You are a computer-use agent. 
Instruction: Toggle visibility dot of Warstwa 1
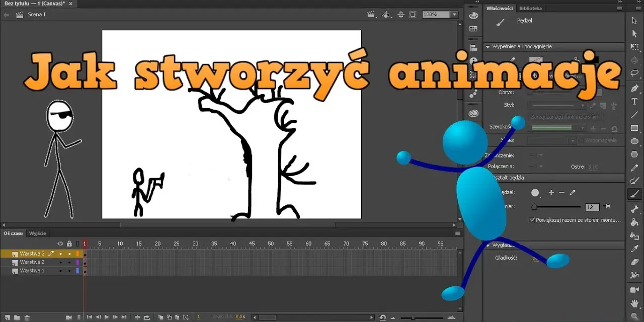[x=60, y=271]
